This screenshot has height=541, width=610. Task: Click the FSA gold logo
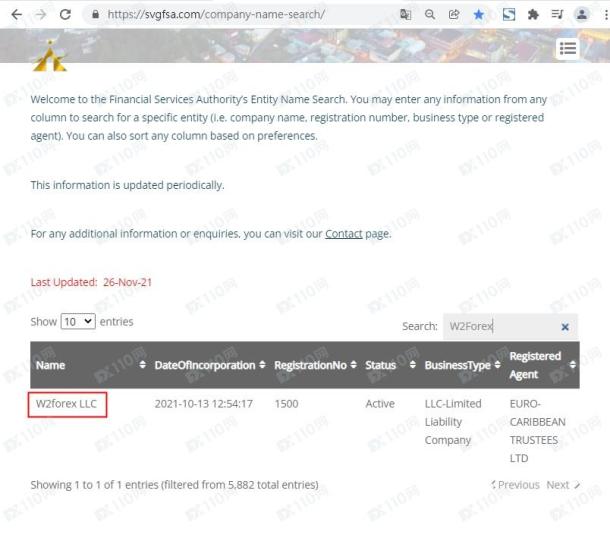pyautogui.click(x=50, y=56)
